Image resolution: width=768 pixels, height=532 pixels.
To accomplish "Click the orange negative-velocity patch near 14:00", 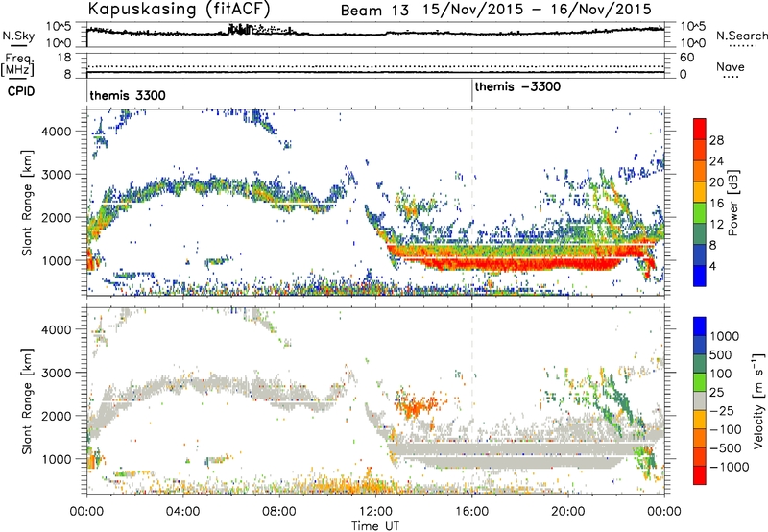I will 417,404.
